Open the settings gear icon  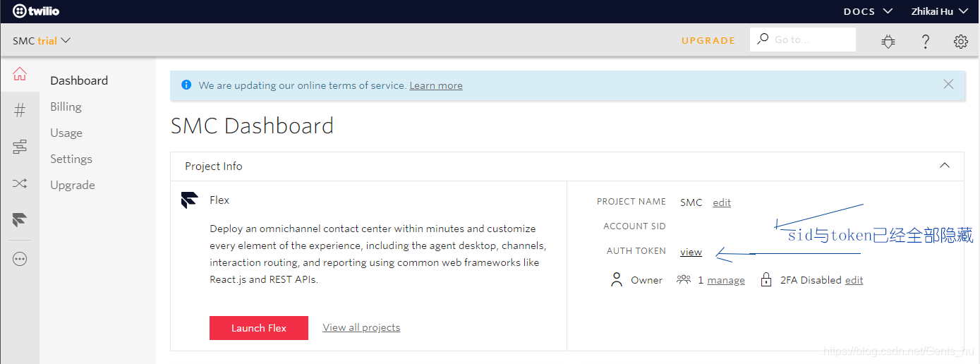(961, 41)
